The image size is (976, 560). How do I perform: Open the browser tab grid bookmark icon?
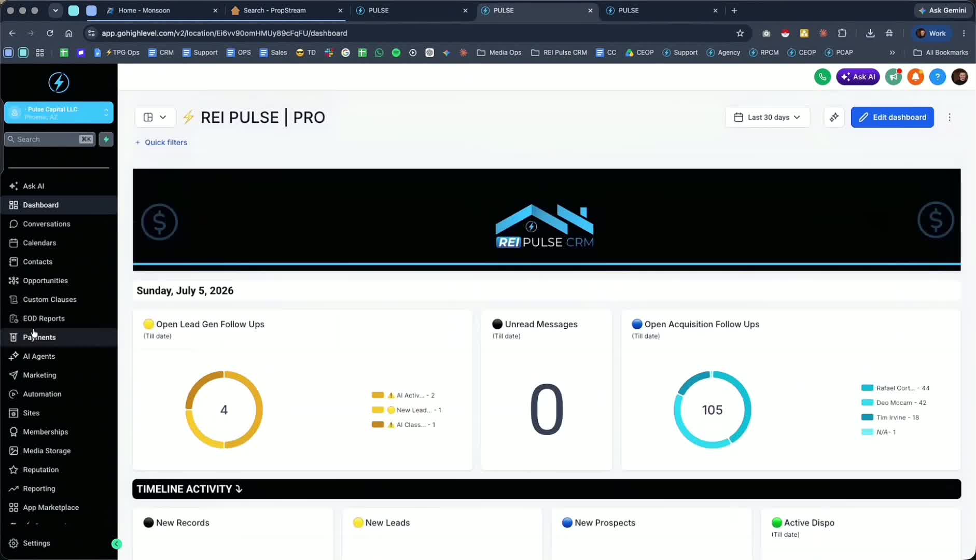pos(39,52)
